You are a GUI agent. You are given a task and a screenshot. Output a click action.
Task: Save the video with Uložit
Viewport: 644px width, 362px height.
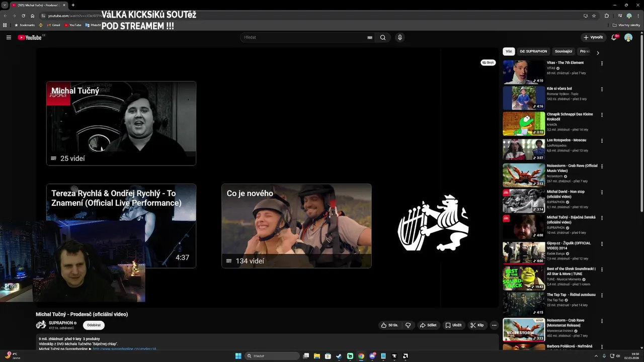[x=453, y=325]
